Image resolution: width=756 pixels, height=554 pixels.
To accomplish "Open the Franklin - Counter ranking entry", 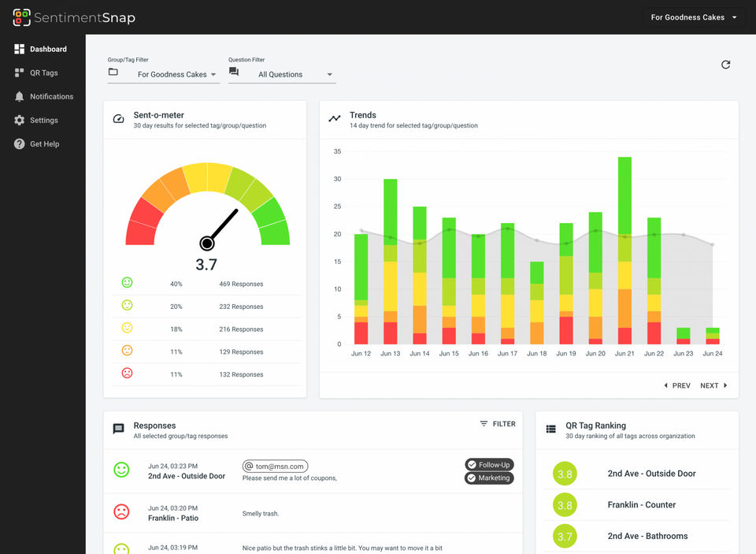I will pyautogui.click(x=637, y=505).
